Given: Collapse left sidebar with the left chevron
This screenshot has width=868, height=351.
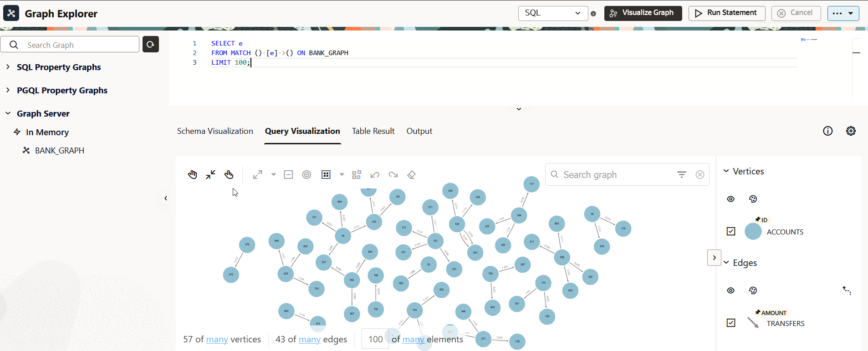Looking at the screenshot, I should click(166, 198).
